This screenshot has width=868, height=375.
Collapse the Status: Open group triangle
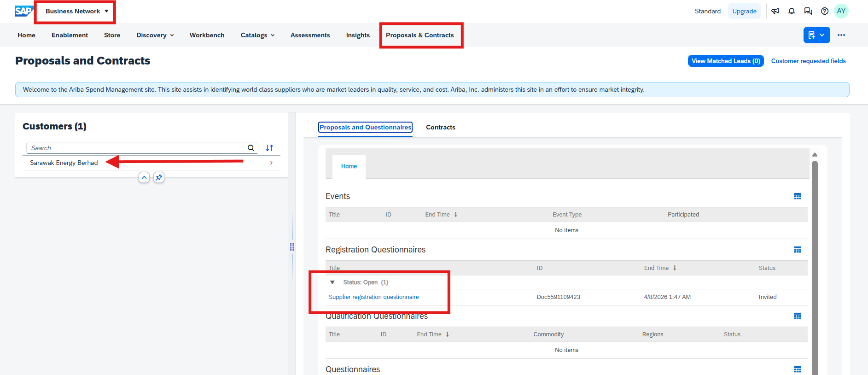(x=332, y=282)
